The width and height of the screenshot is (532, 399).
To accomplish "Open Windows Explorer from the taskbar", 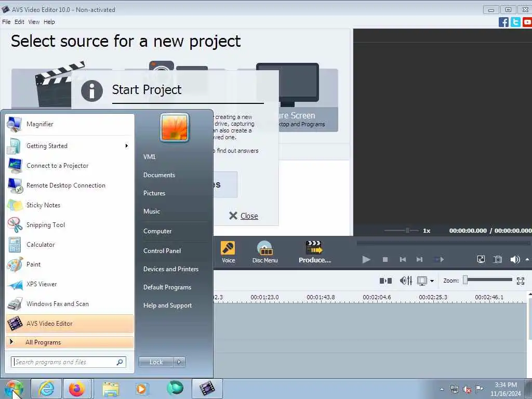I will pyautogui.click(x=111, y=389).
